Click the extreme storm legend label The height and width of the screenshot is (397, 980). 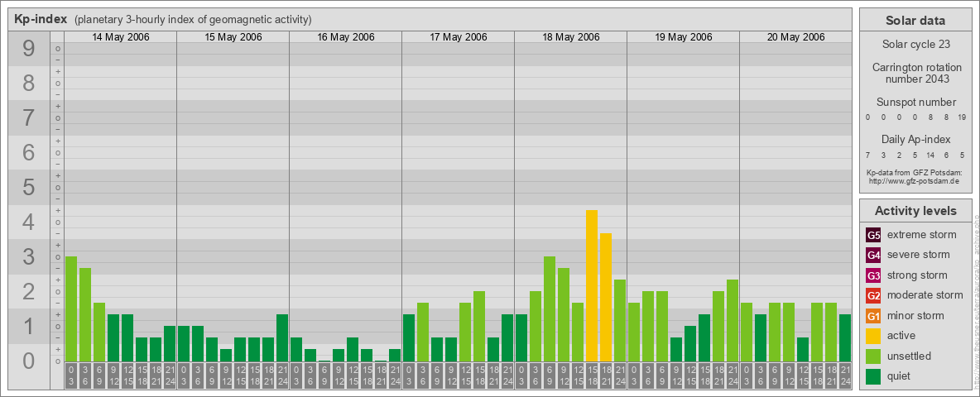click(922, 235)
